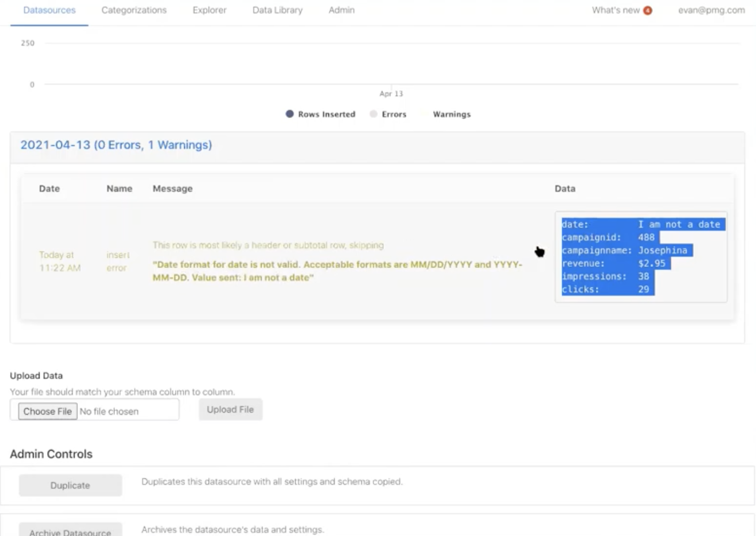Open the Data Library tab
756x536 pixels.
(x=277, y=10)
